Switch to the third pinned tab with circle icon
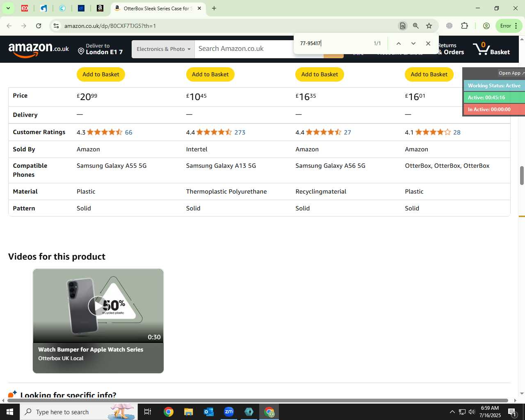The height and width of the screenshot is (420, 525). tap(62, 8)
